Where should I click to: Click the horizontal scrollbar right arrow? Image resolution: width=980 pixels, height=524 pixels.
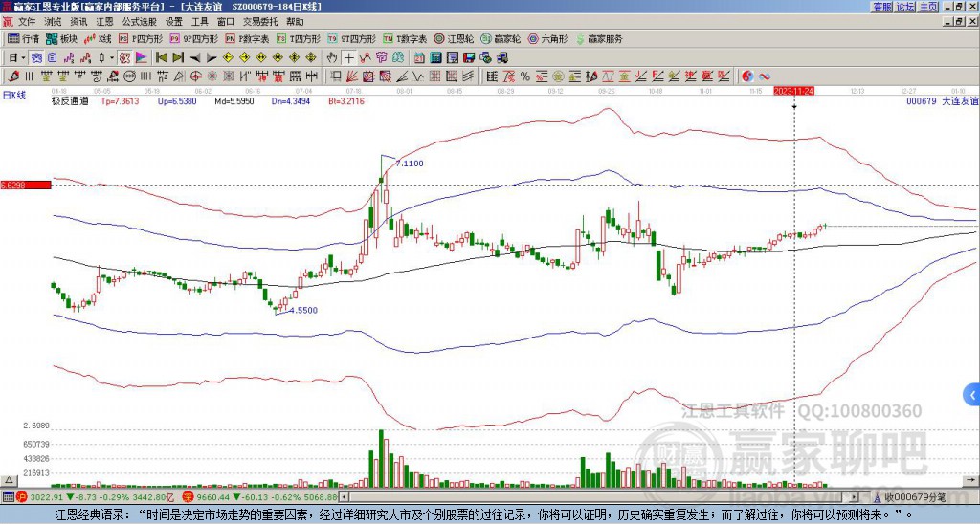(x=855, y=497)
